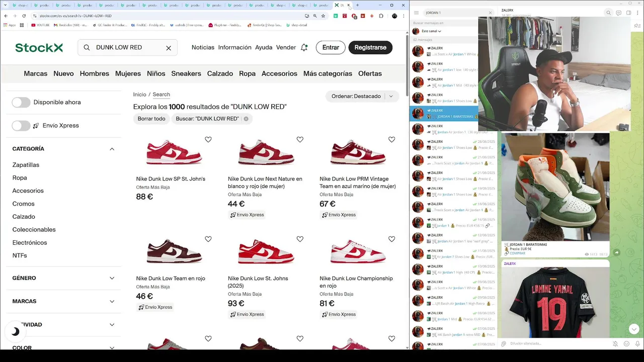Favorite Nike Dunk Low Championship en rojo
The image size is (644, 362).
[391, 239]
